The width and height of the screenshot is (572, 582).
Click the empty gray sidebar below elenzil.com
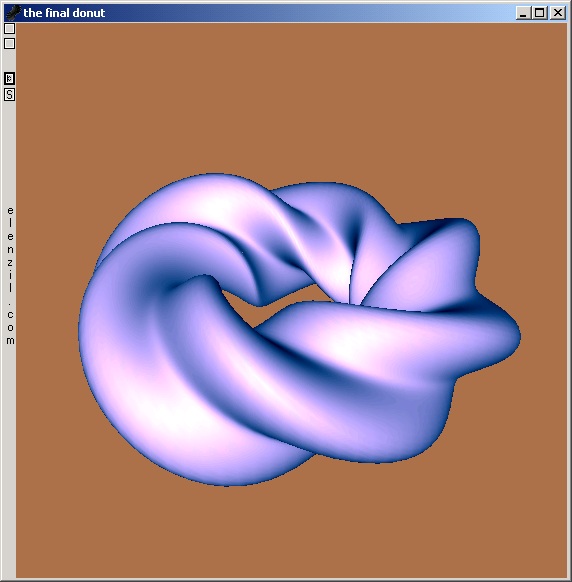tap(9, 460)
